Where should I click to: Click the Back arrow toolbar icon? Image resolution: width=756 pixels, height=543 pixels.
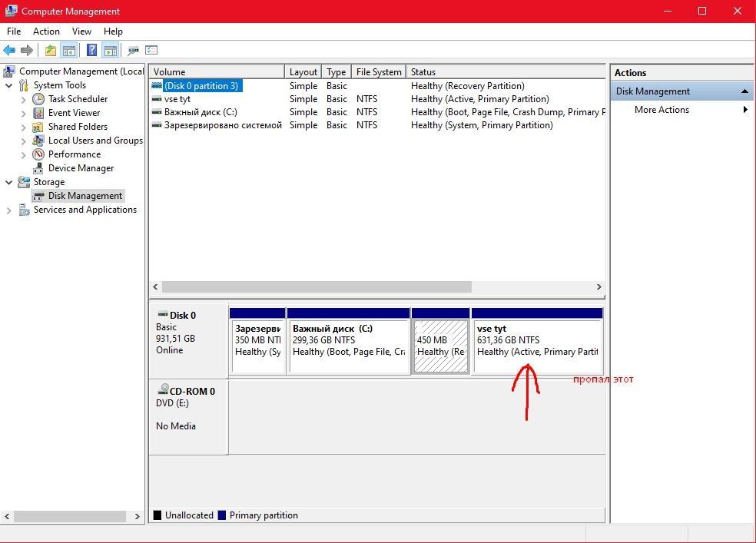(9, 51)
